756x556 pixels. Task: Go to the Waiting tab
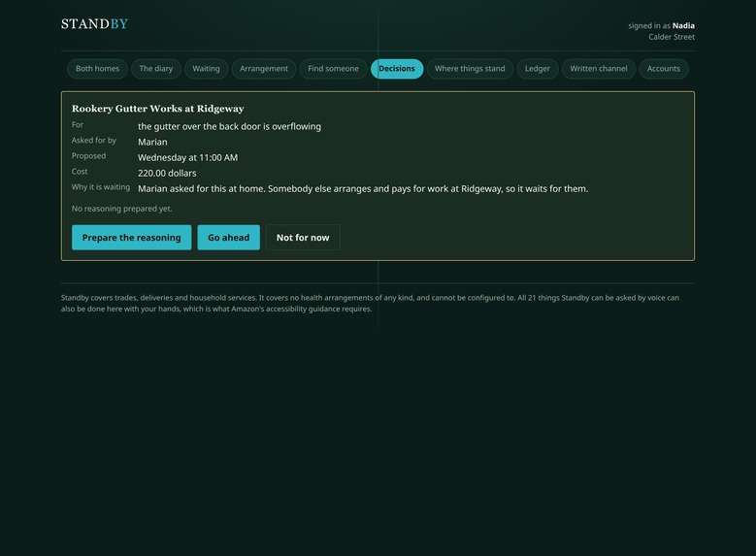[206, 69]
